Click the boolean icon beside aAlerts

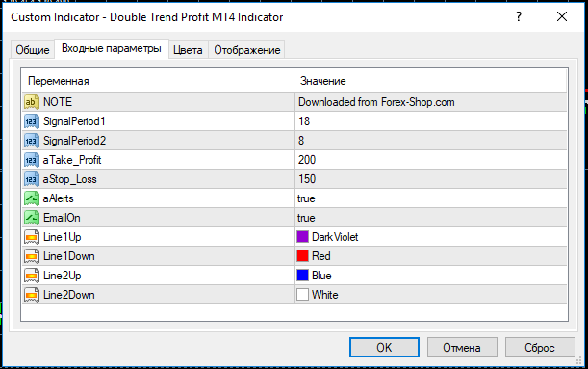pos(32,198)
